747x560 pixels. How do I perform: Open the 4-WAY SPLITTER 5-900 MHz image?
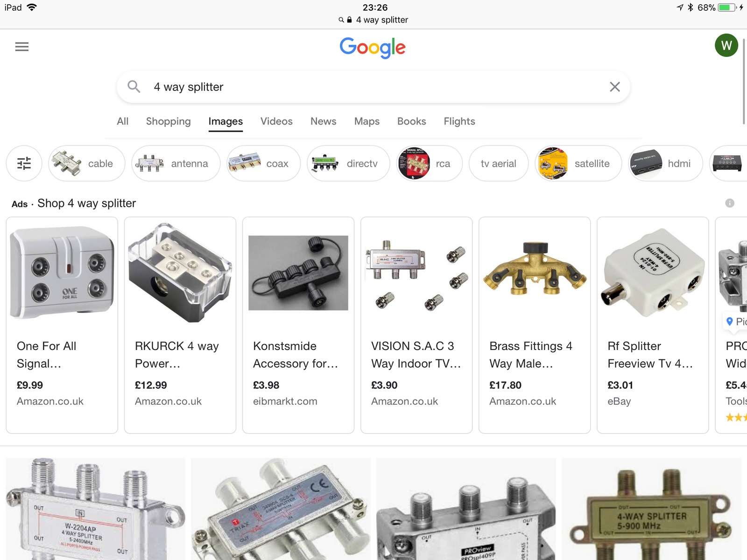click(651, 509)
